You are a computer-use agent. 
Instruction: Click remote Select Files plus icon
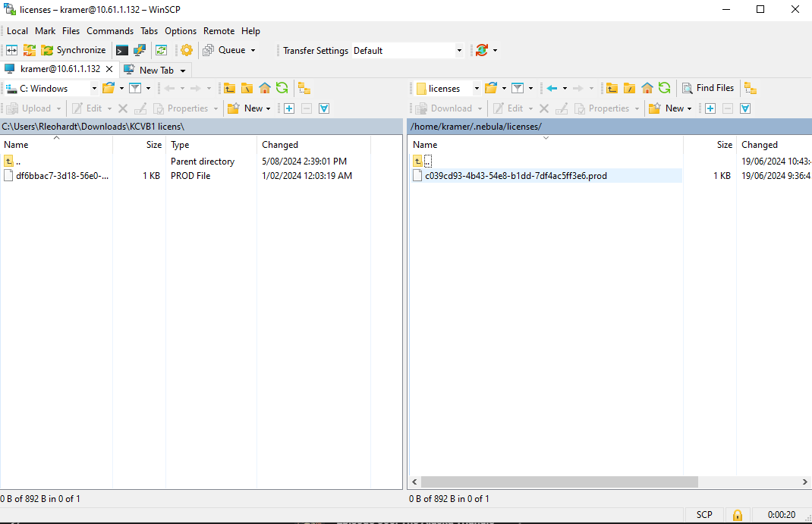710,108
